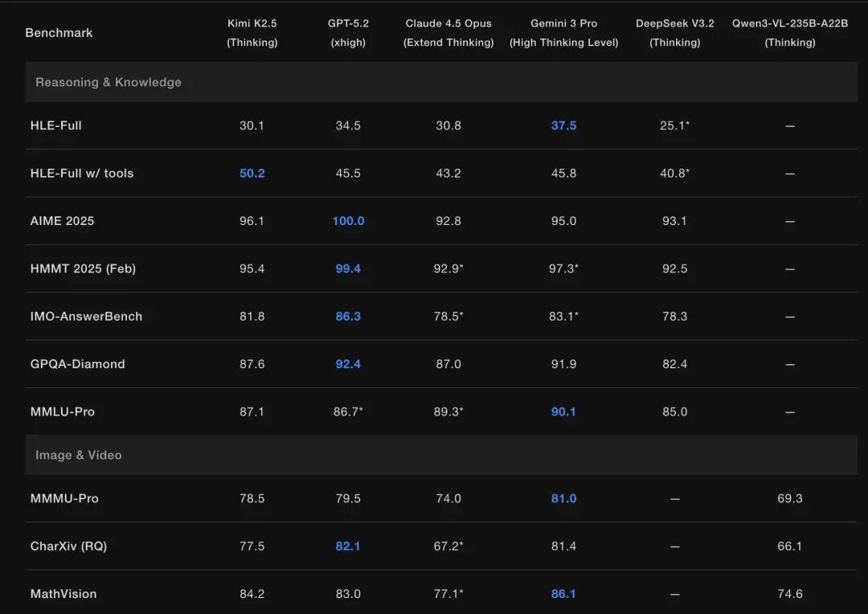
Task: Click the 30.8 Claude HLE-Full score
Action: [x=448, y=125]
